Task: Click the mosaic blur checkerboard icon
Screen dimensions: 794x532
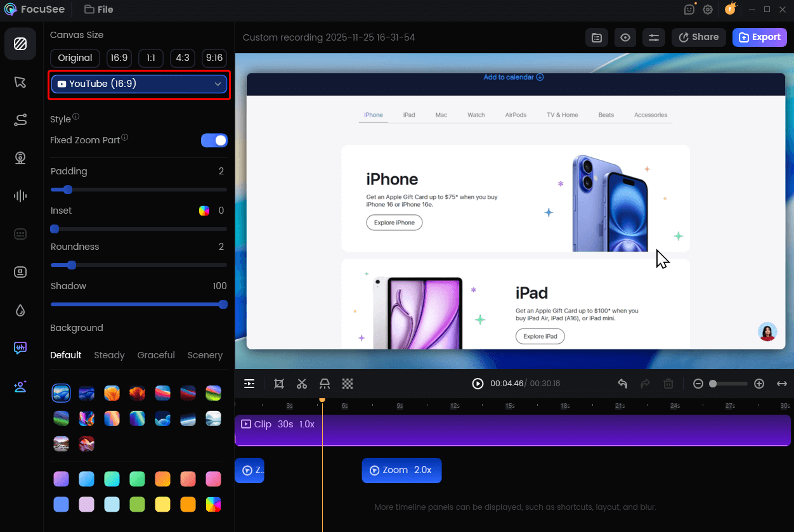Action: (348, 384)
